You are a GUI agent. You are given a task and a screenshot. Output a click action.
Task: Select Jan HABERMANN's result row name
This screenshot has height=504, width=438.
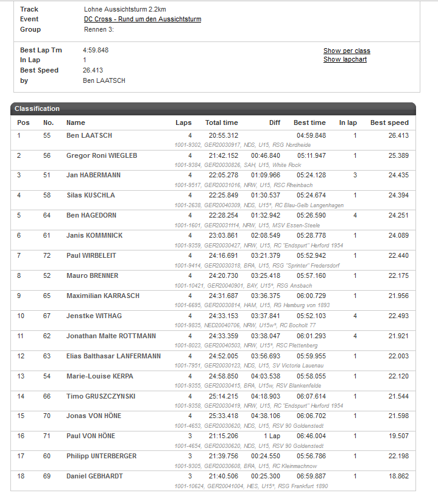click(93, 176)
